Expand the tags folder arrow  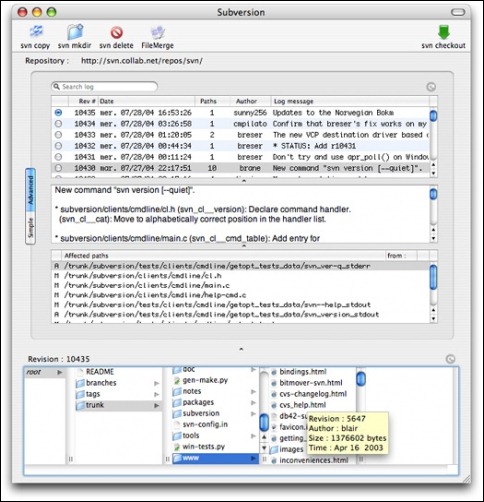pyautogui.click(x=156, y=394)
